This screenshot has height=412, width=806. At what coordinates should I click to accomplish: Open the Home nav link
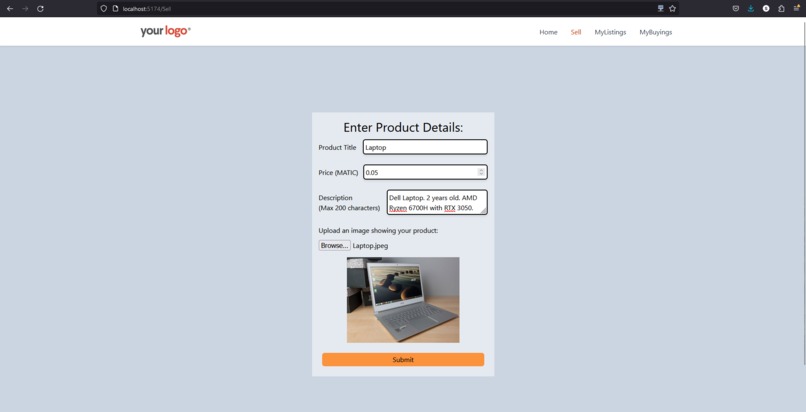548,32
